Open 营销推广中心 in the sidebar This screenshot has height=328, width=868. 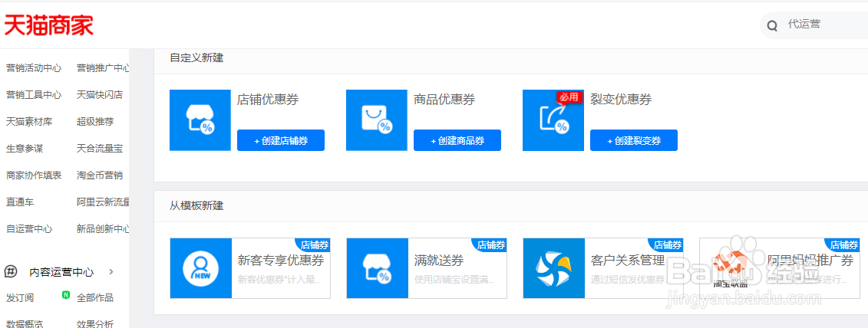(103, 68)
